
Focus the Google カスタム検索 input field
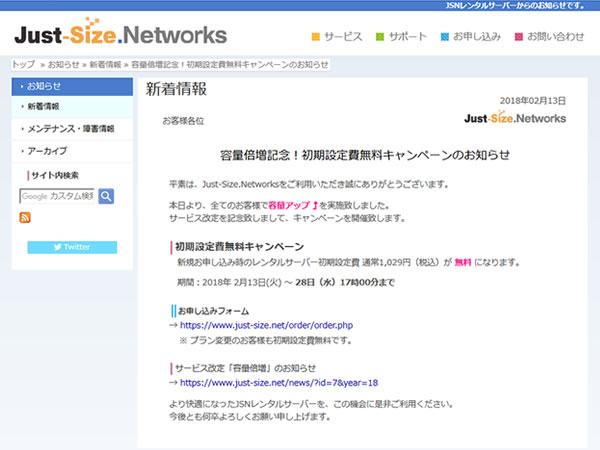click(x=57, y=196)
